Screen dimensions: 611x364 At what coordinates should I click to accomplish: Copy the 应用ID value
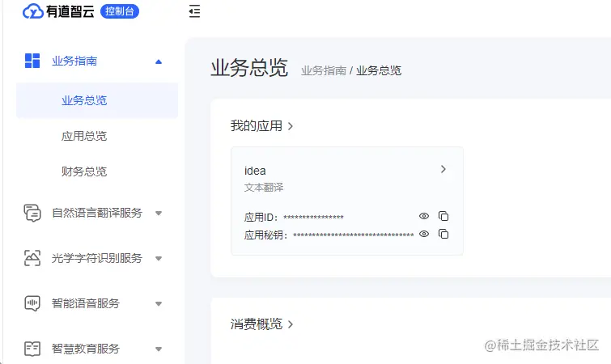click(x=443, y=216)
